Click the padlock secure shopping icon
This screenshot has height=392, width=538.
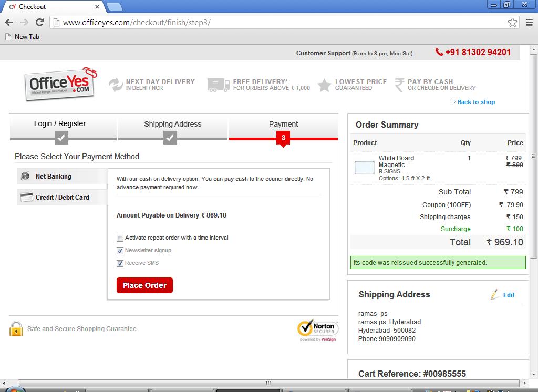[x=16, y=329]
